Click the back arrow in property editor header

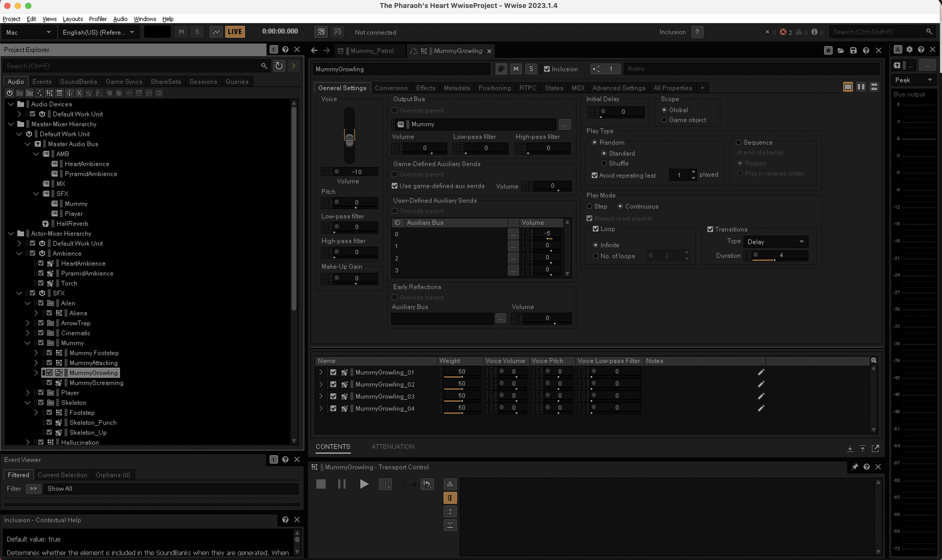click(314, 50)
